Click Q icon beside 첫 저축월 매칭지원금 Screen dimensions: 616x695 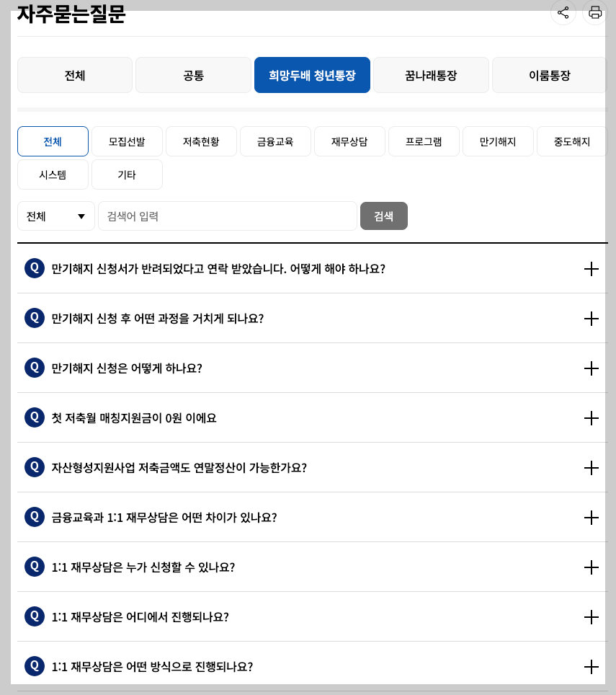[x=35, y=417]
